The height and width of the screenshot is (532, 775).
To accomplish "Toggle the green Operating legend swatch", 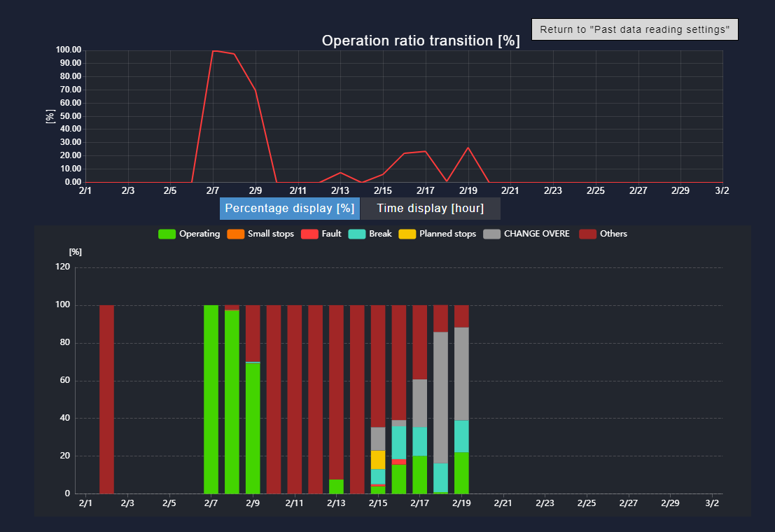I will [167, 234].
